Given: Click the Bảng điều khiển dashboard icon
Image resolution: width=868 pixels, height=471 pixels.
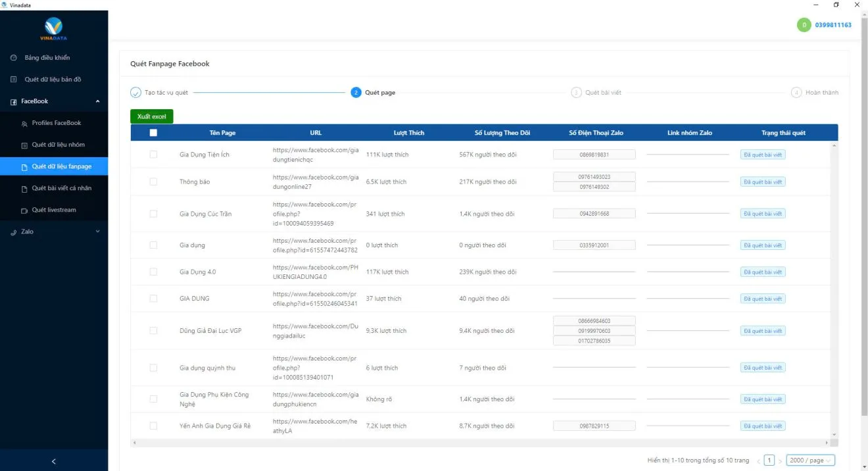Looking at the screenshot, I should click(x=14, y=58).
